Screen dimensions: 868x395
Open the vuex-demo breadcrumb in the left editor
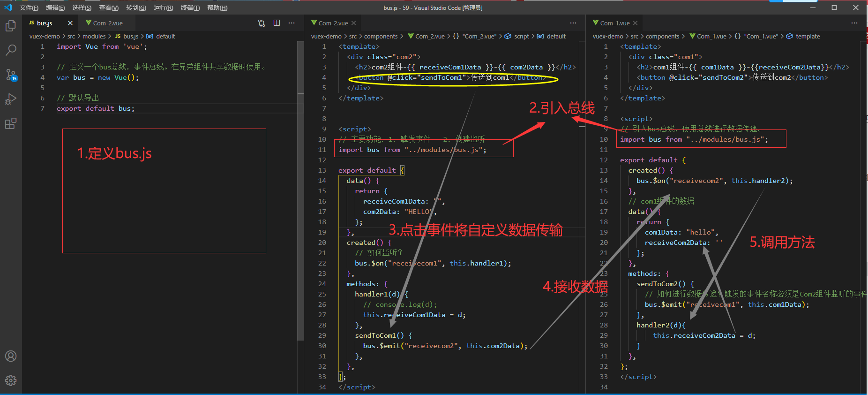pos(45,36)
